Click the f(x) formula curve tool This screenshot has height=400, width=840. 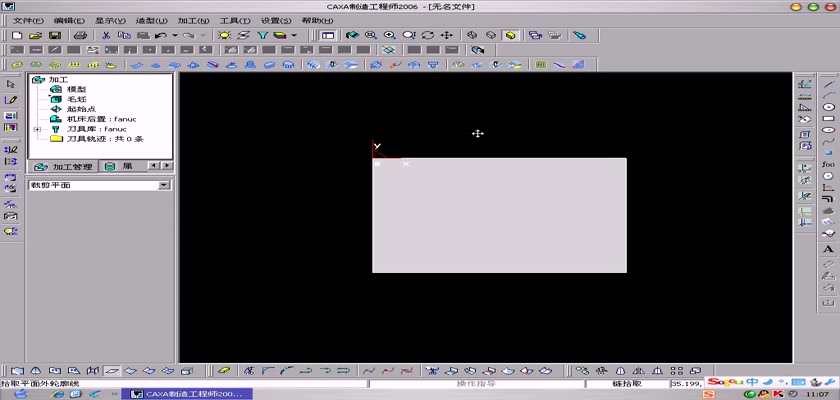[x=828, y=164]
